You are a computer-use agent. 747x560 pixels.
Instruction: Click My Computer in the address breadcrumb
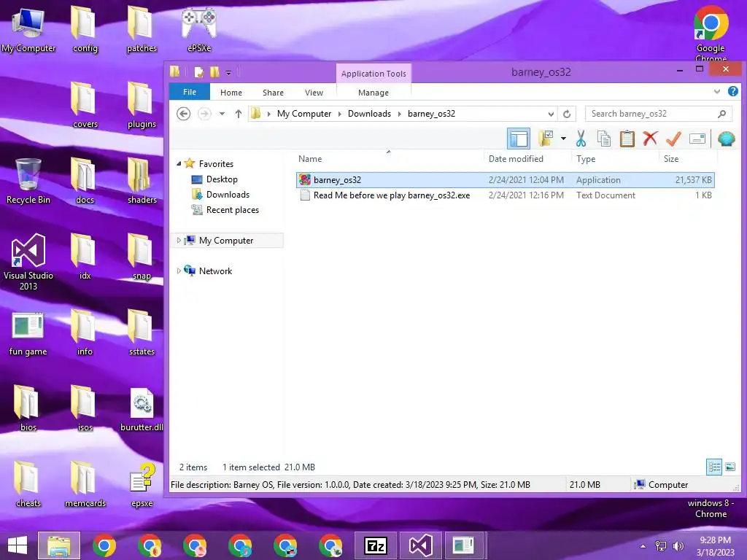pyautogui.click(x=304, y=114)
